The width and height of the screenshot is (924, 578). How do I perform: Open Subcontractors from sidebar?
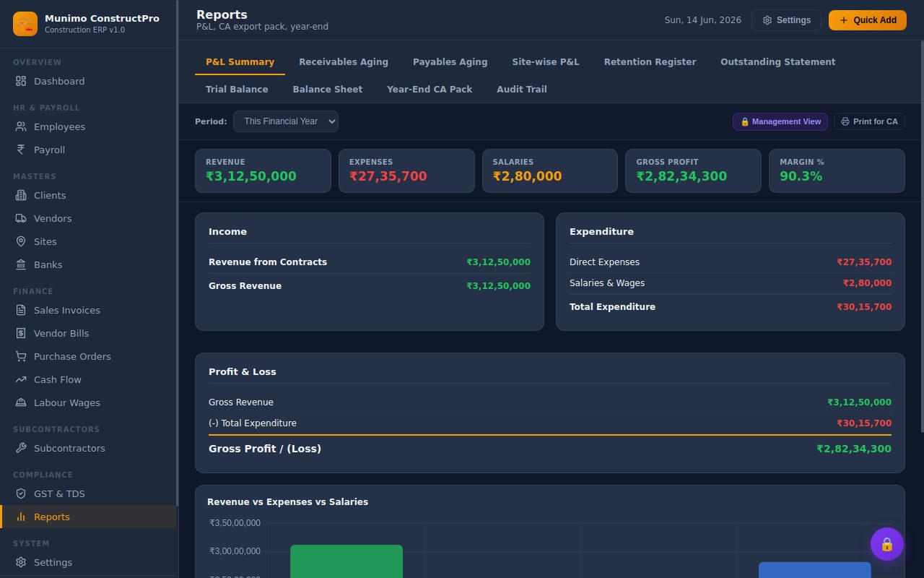tap(89, 448)
